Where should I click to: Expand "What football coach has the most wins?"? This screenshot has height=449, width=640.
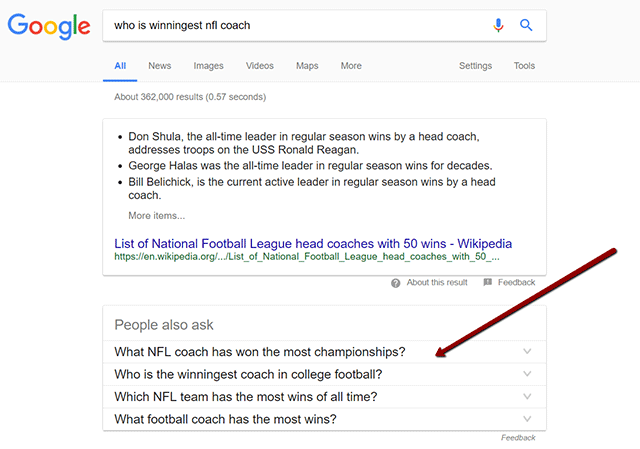tap(527, 419)
